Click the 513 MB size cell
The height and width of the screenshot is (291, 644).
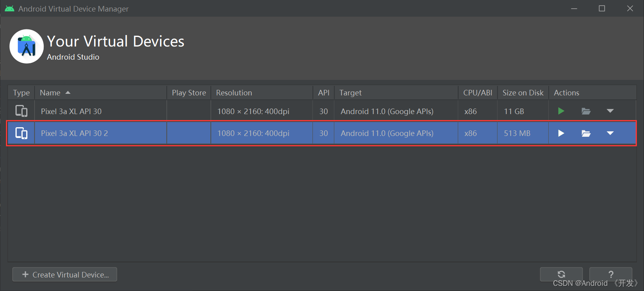[x=523, y=133]
